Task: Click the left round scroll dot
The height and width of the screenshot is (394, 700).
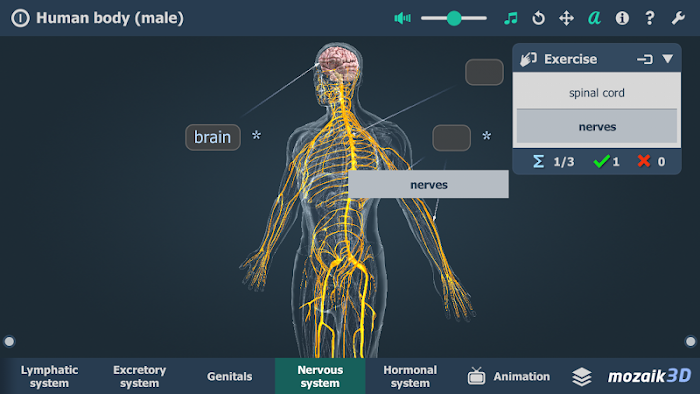Action: tap(9, 342)
